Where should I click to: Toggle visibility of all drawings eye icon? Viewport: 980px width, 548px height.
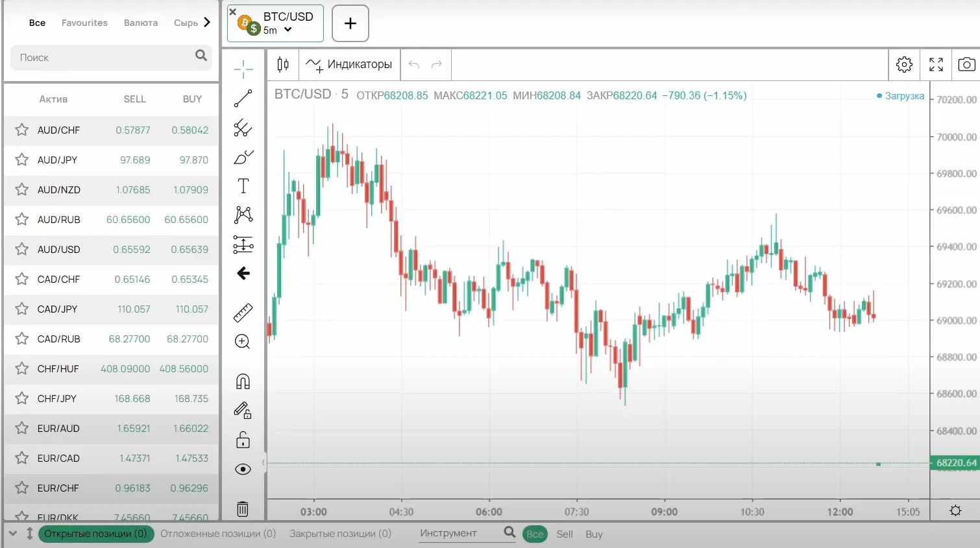(x=243, y=470)
